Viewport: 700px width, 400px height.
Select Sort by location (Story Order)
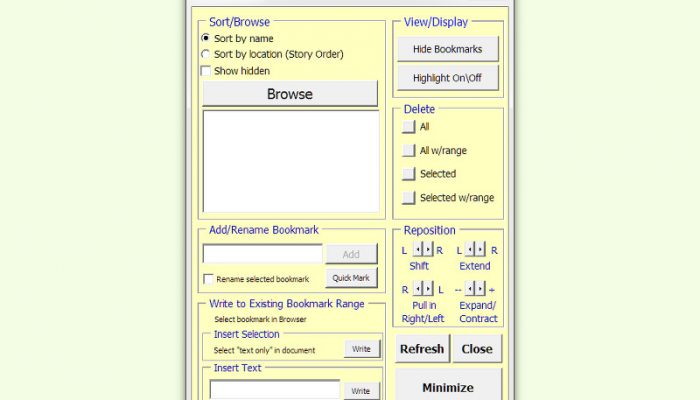[205, 54]
